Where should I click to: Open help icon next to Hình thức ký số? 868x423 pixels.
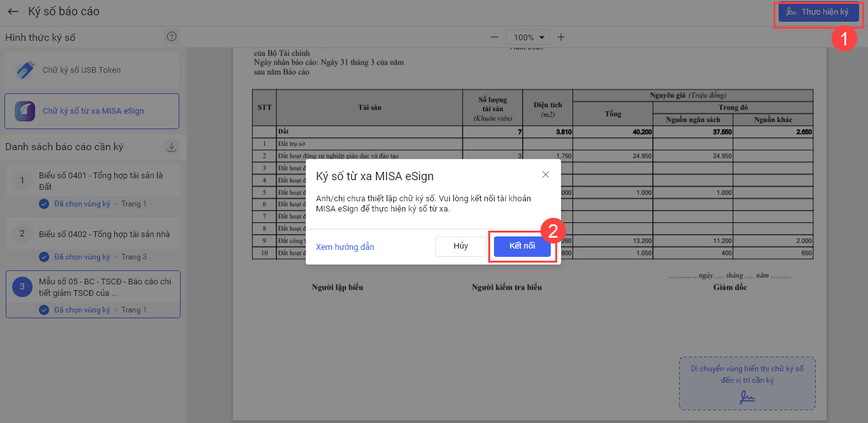[171, 36]
